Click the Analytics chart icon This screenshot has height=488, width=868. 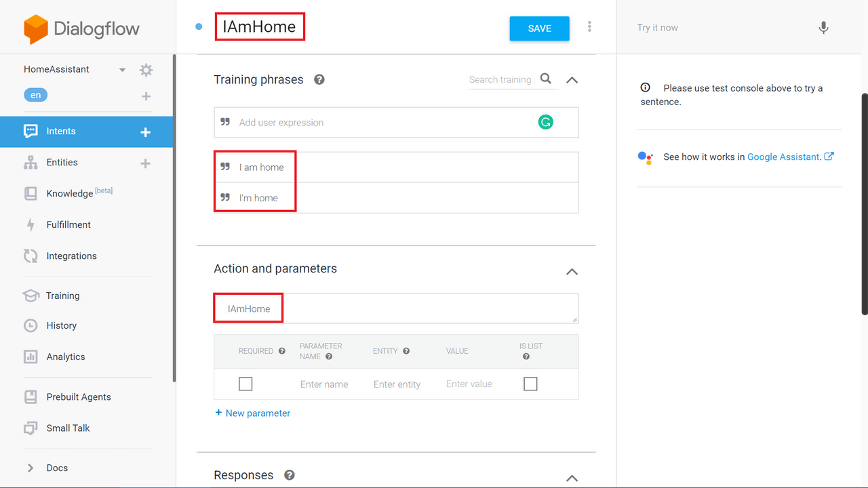(31, 357)
